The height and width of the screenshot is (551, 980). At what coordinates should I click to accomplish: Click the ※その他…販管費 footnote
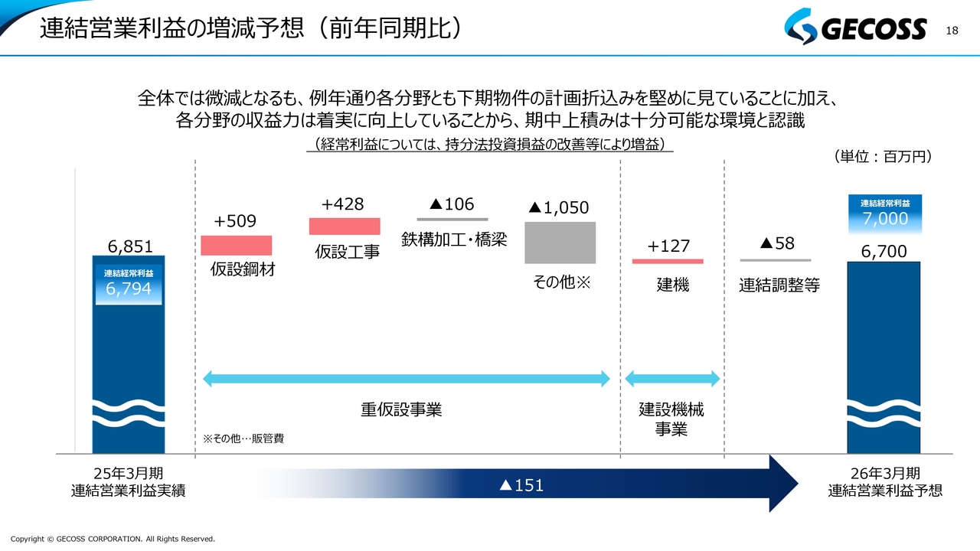click(243, 439)
